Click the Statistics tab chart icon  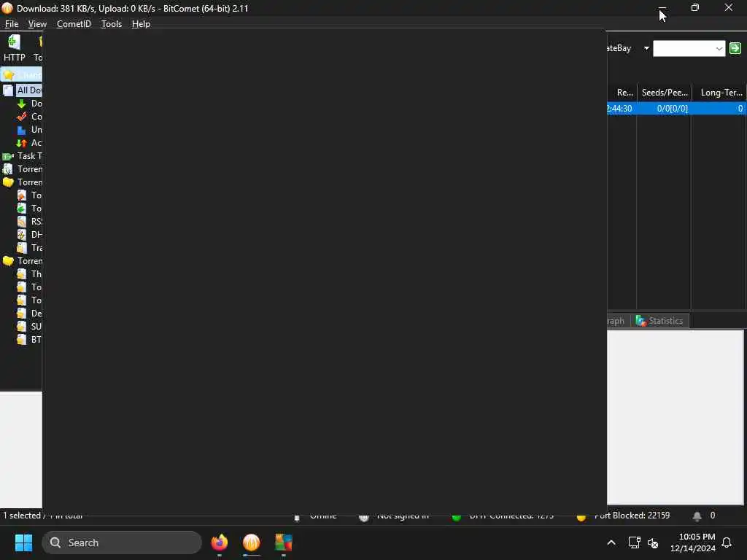pos(640,321)
